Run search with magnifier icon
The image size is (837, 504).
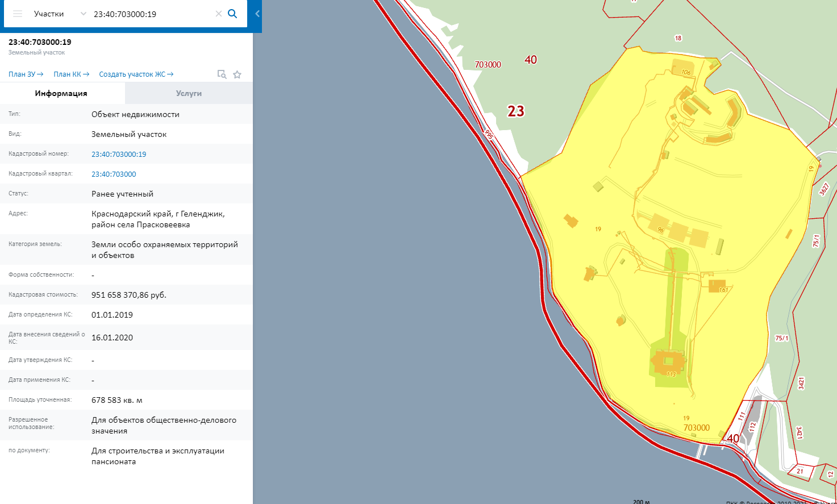point(232,14)
